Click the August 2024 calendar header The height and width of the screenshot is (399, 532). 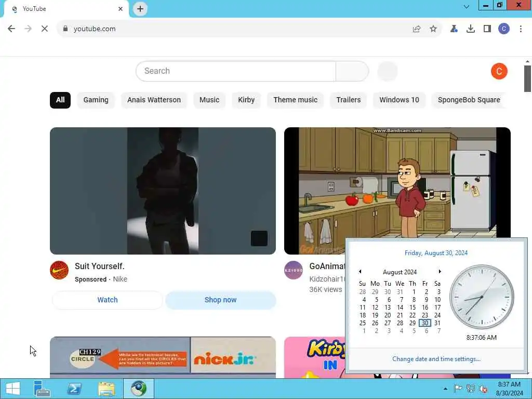tap(400, 272)
